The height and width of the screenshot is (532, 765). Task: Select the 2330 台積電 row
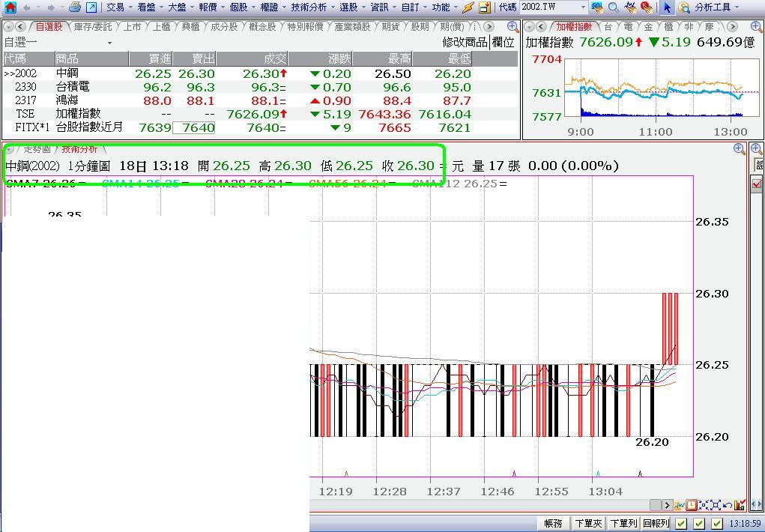261,87
